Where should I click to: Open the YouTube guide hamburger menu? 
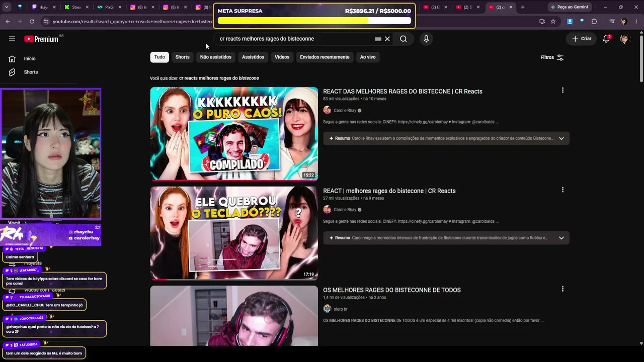click(x=12, y=39)
